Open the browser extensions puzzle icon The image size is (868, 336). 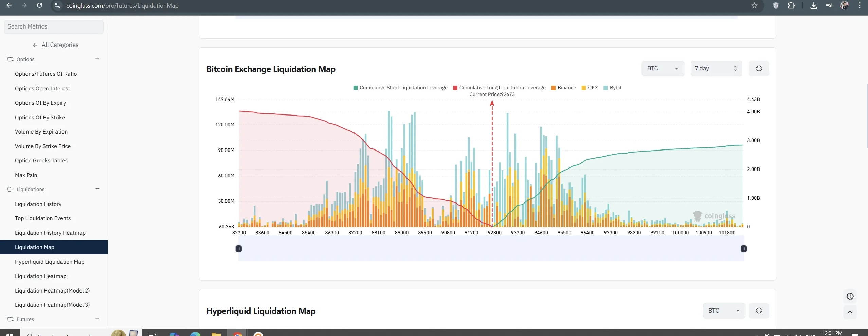(791, 5)
